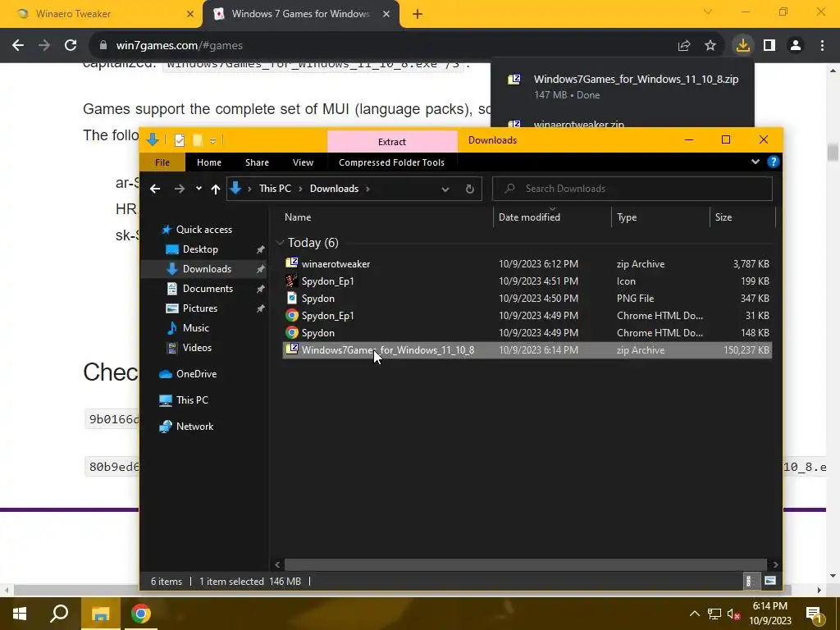Open Videos in the navigation pane
840x630 pixels.
click(197, 348)
